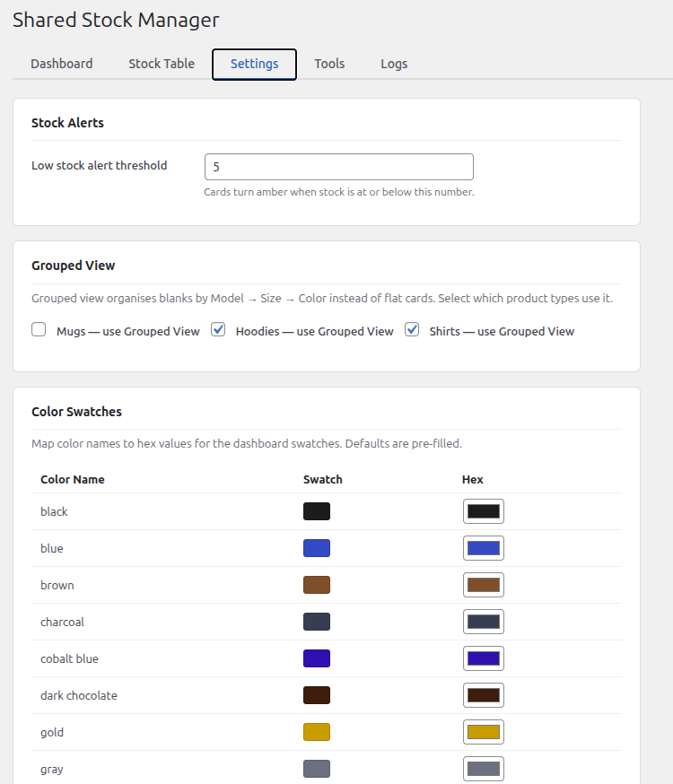Image resolution: width=673 pixels, height=784 pixels.
Task: Enable Grouped View for Mugs
Action: pyautogui.click(x=39, y=330)
